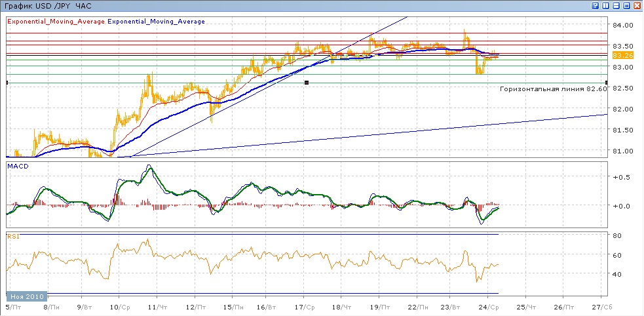Close the USD/JPY chart window
Screen dimensions: 644x316
(637, 5)
